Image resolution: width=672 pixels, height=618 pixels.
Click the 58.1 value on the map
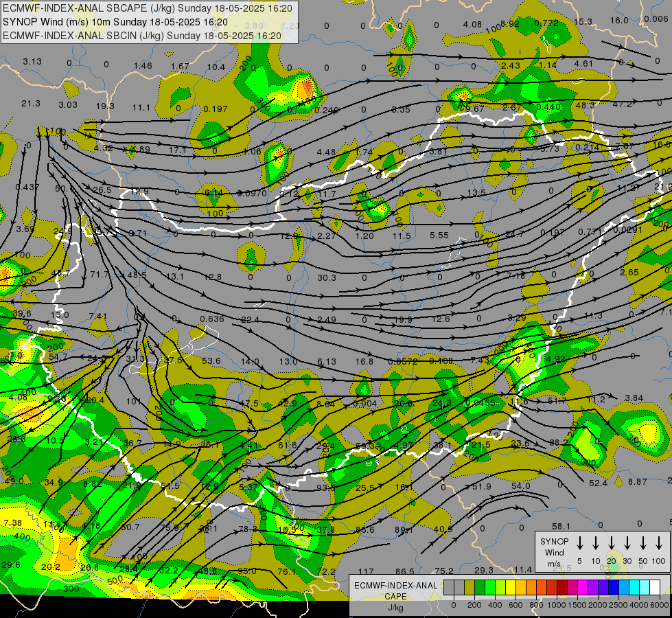click(561, 526)
